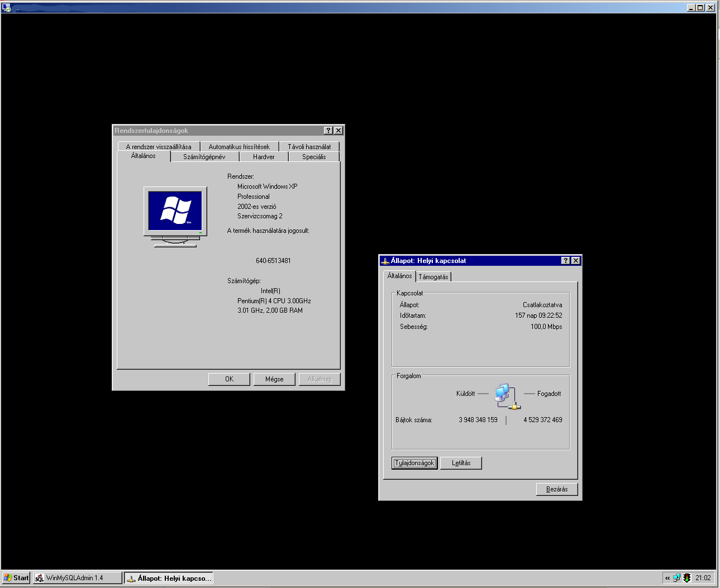
Task: Switch to the Támogatás tab
Action: 433,277
